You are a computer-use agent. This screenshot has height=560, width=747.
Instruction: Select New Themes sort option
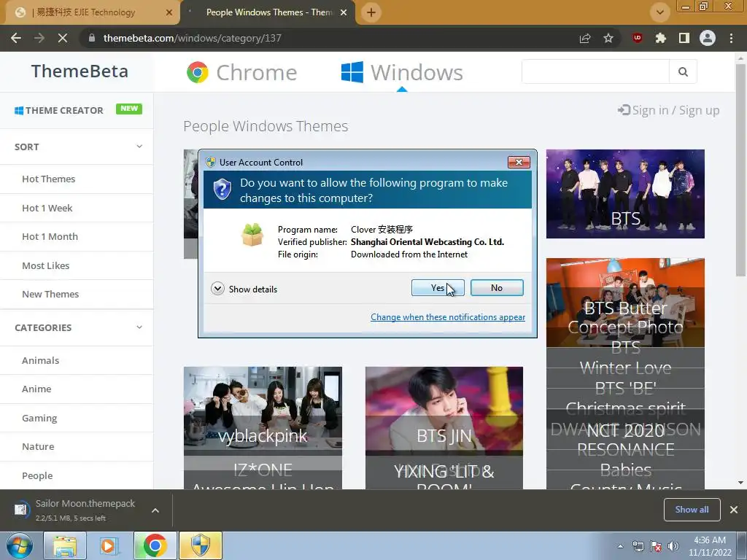pyautogui.click(x=50, y=295)
